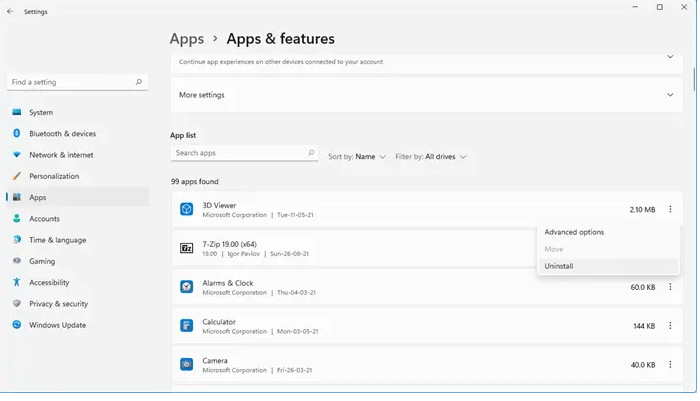The image size is (700, 401).
Task: Click the 40.0 KB size value
Action: (x=643, y=365)
